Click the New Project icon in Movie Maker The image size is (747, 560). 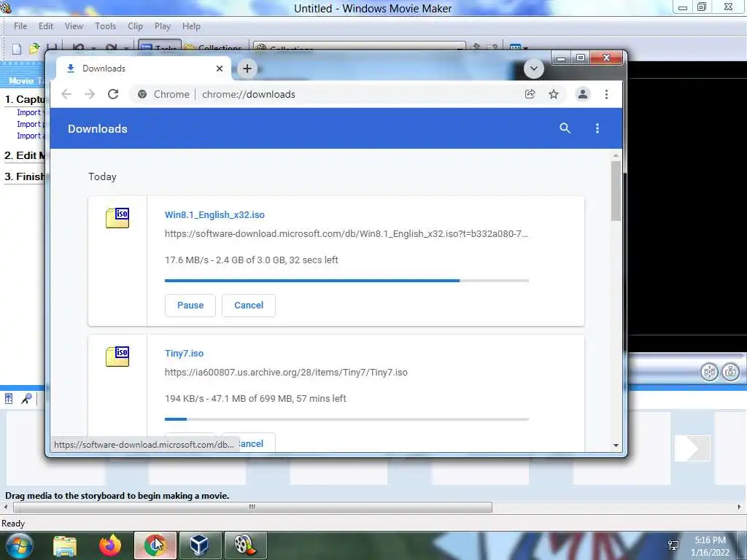click(x=17, y=48)
